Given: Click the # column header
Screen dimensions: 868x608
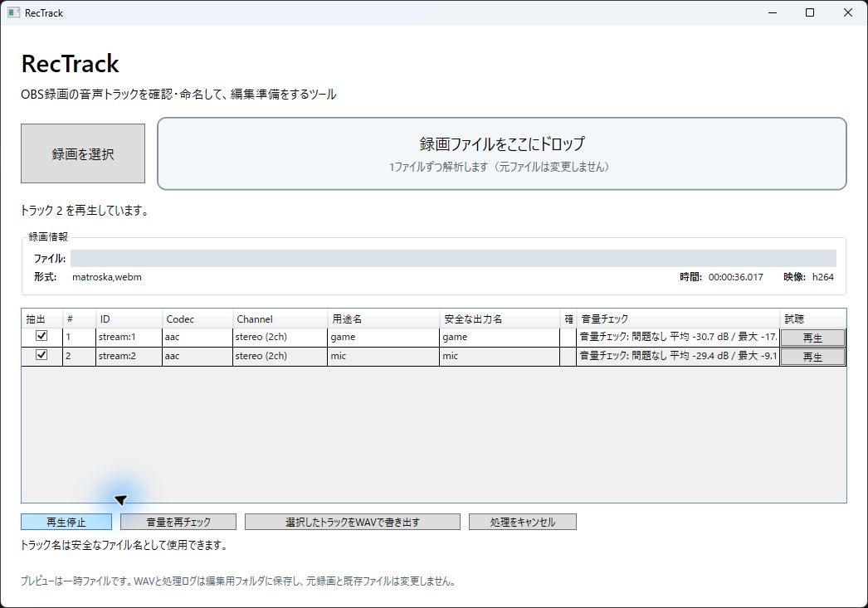Looking at the screenshot, I should click(x=79, y=319).
